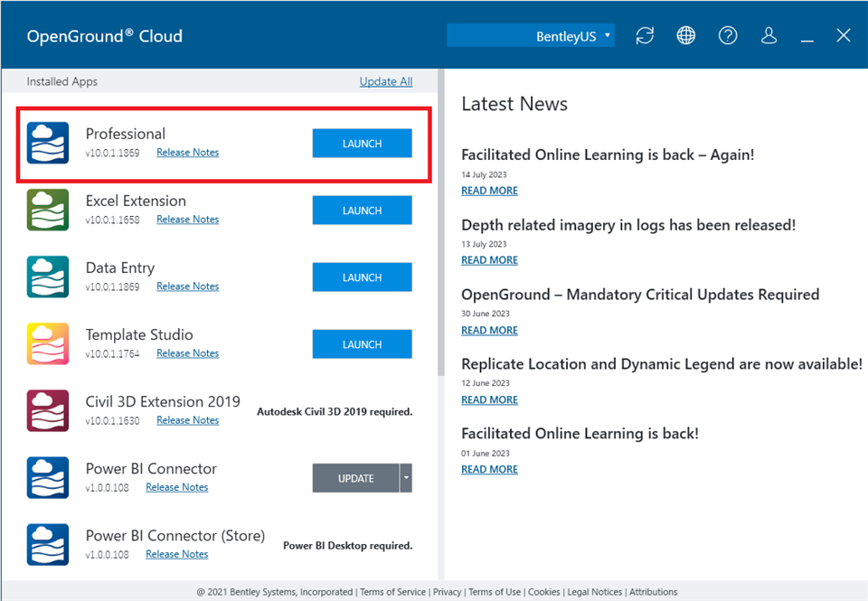Open Release Notes for Data Entry
Screen dimensions: 868x601
tap(188, 286)
